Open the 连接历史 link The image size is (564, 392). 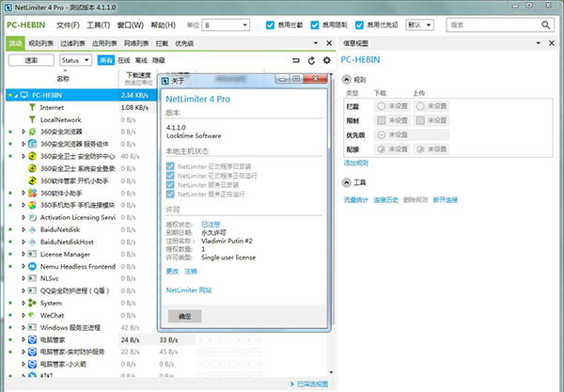pyautogui.click(x=386, y=200)
